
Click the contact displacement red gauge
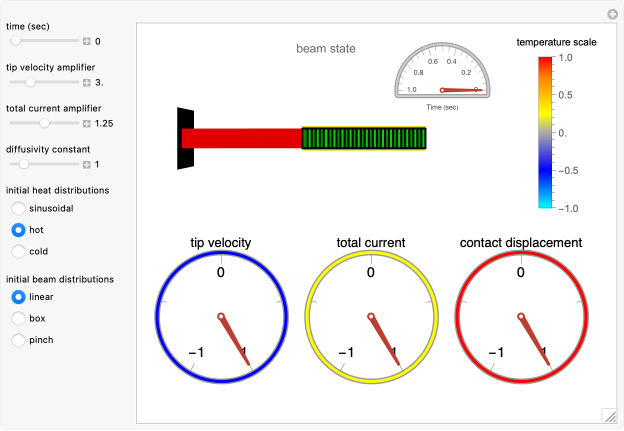point(521,317)
